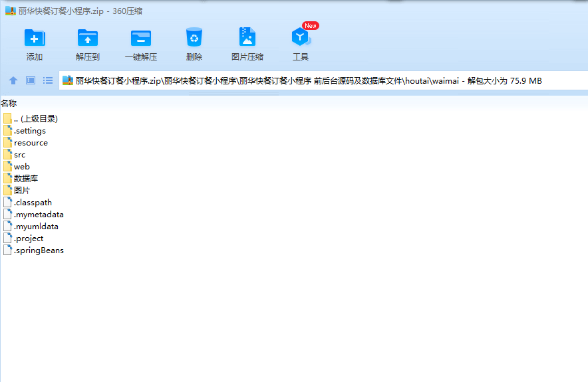Select the 数据库 folder

point(21,179)
